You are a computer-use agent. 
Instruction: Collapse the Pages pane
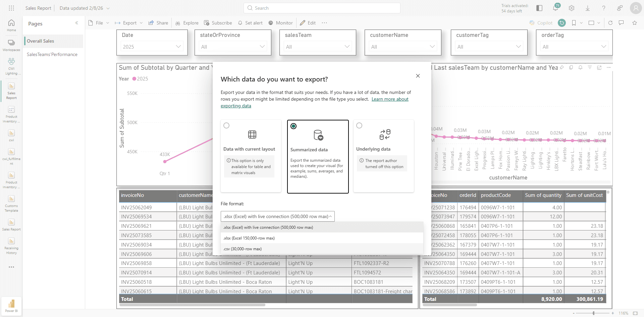77,23
